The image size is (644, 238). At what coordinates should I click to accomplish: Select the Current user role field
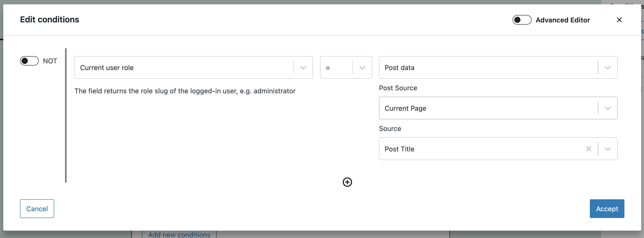(193, 67)
